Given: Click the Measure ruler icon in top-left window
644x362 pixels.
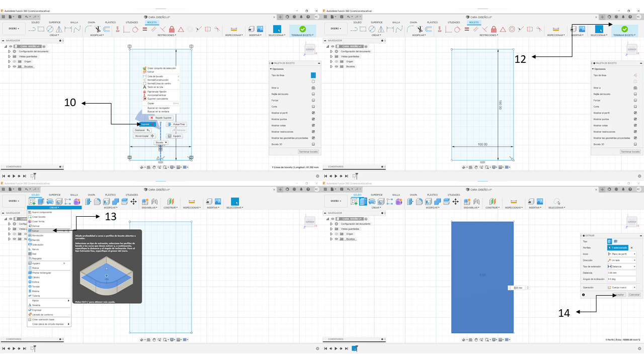Looking at the screenshot, I should tap(234, 29).
